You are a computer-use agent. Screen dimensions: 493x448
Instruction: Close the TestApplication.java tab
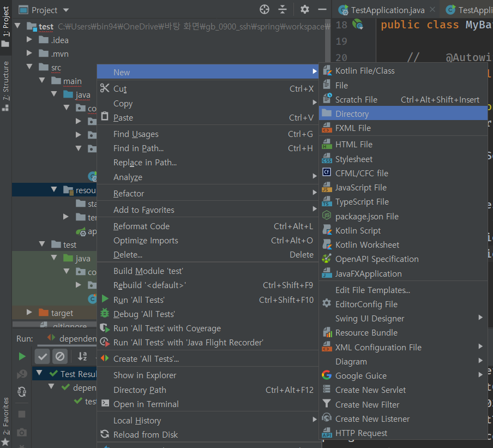432,9
